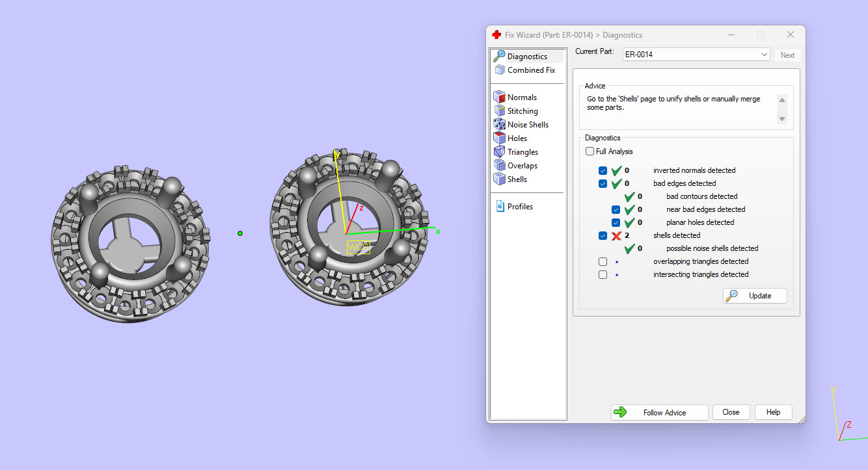868x470 pixels.
Task: Click green checkmark beside possible noise shells
Action: coord(629,248)
